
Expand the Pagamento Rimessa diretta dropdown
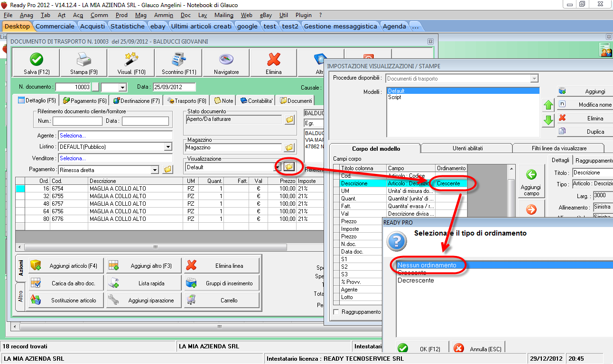tap(155, 170)
